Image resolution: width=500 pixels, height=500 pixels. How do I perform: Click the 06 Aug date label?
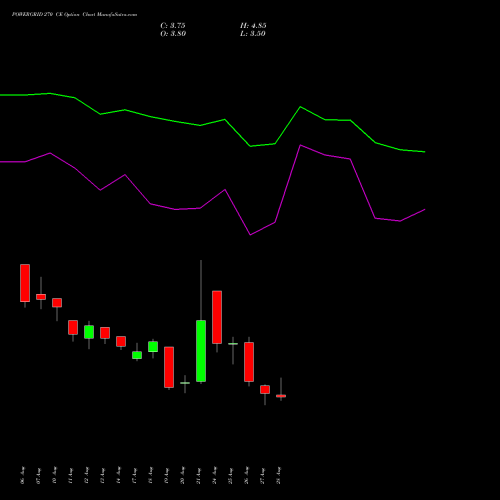[x=23, y=475]
